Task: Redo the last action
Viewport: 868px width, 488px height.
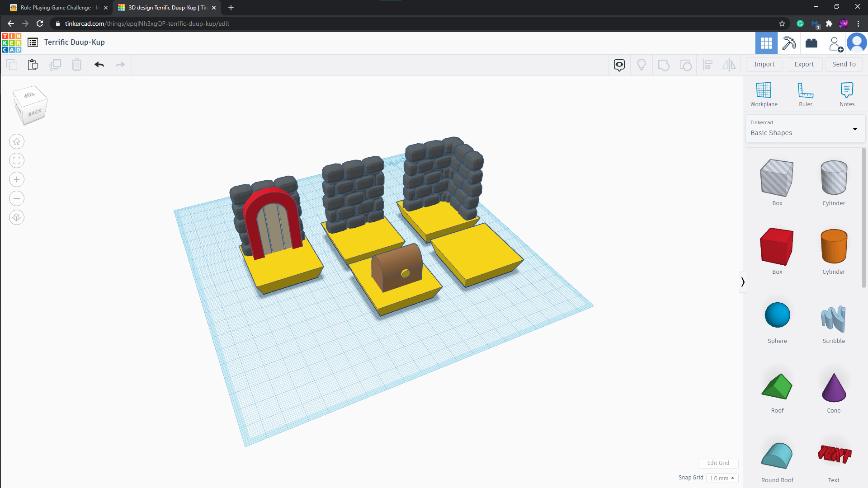Action: [x=120, y=65]
